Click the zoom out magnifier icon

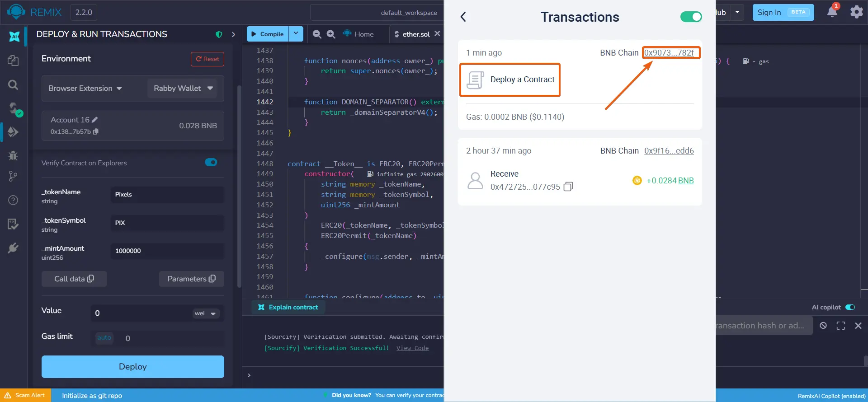pyautogui.click(x=317, y=34)
